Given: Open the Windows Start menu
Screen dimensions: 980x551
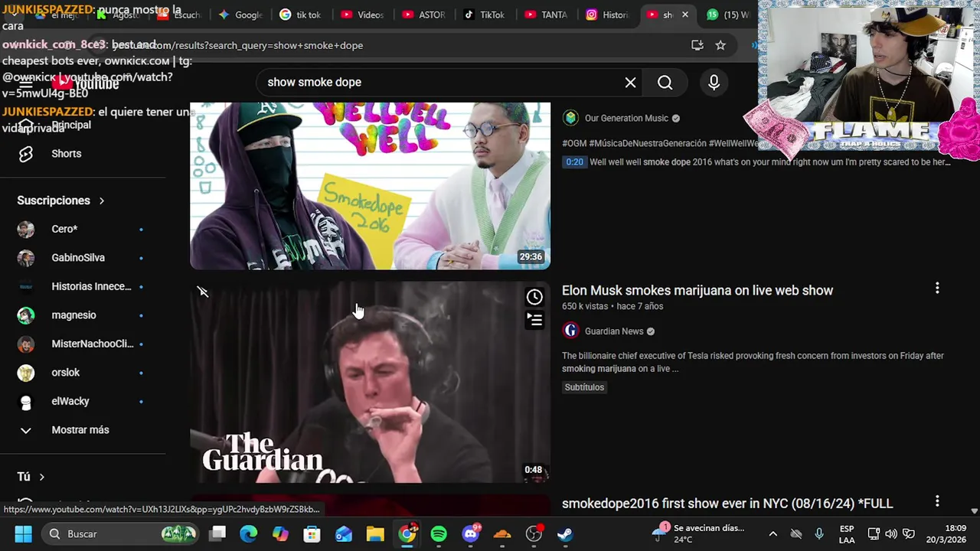Looking at the screenshot, I should coord(23,533).
